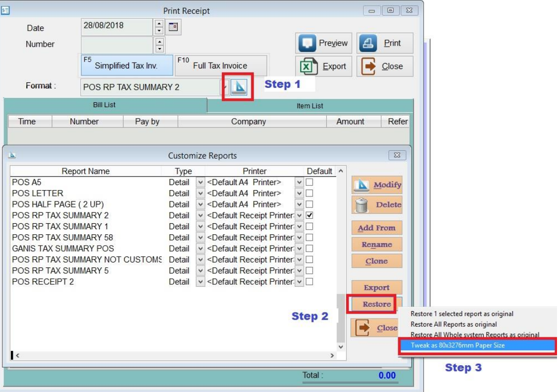Check Default box for POS RECEIPT 2

(x=309, y=282)
